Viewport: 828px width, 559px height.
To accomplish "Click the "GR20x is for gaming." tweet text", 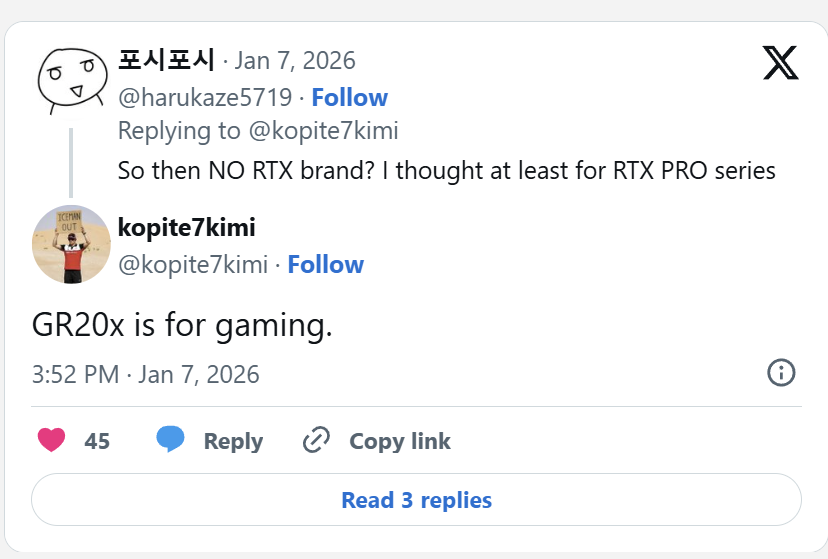I will [181, 326].
